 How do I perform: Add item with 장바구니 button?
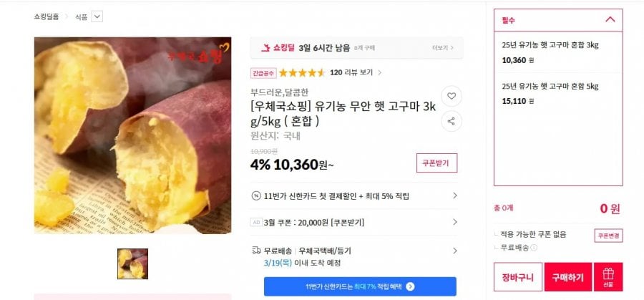pos(518,277)
